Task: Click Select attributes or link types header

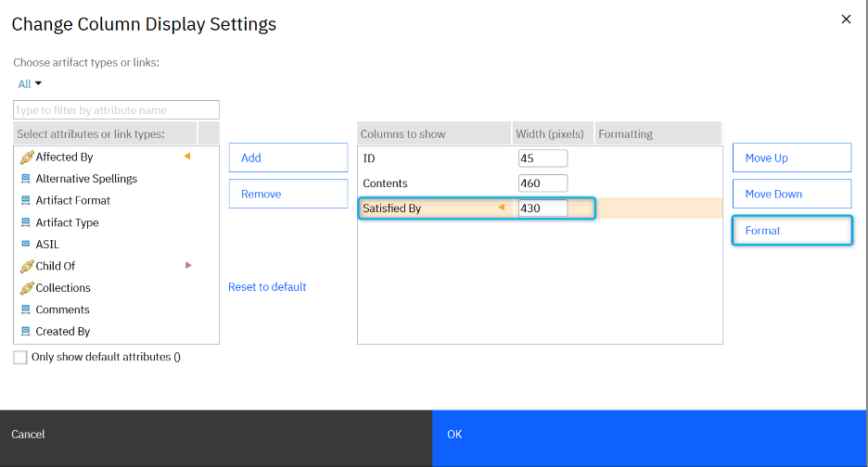Action: [105, 134]
